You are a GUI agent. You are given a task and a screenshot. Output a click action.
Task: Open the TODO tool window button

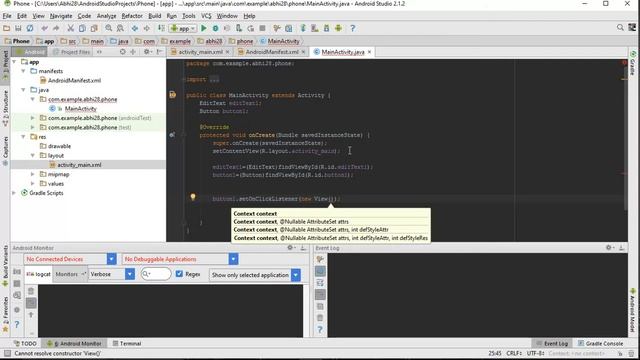[x=25, y=344]
